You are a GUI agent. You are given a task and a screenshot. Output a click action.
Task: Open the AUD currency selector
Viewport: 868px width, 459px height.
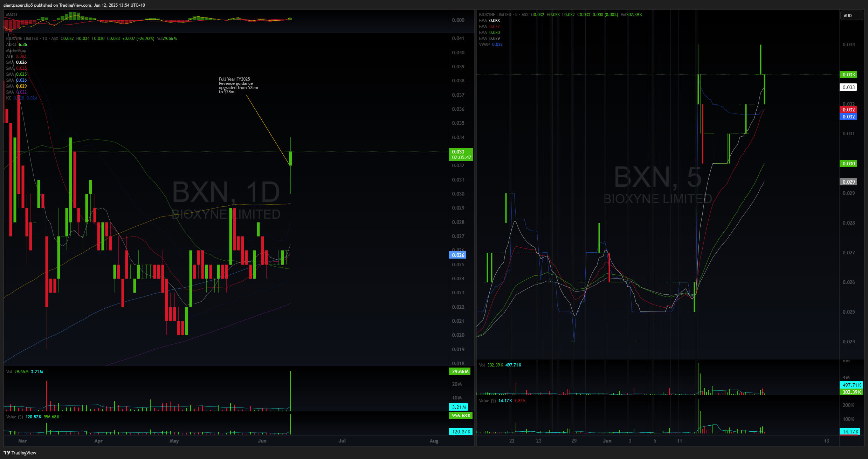(852, 15)
